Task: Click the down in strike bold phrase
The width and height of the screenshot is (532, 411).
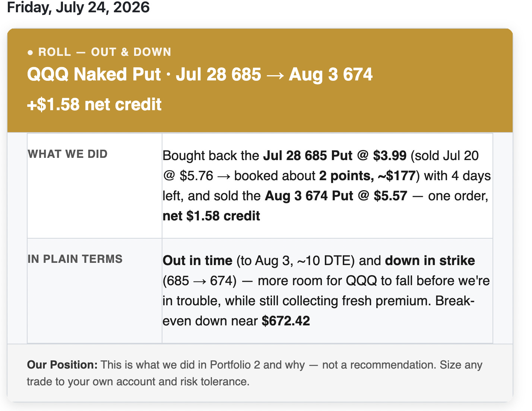Action: [430, 261]
